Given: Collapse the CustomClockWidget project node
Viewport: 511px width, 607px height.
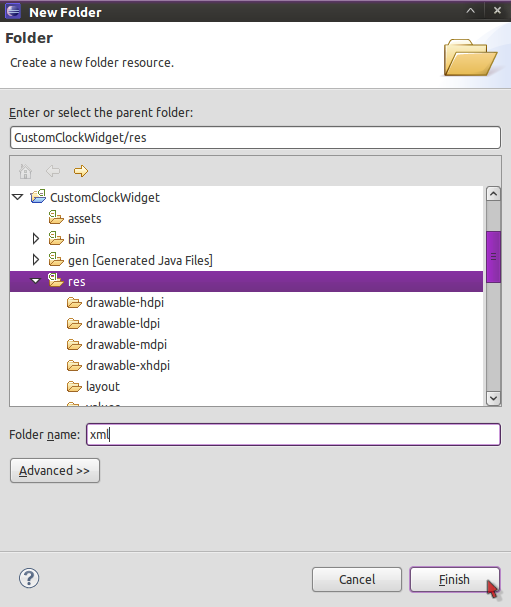Looking at the screenshot, I should coord(18,197).
